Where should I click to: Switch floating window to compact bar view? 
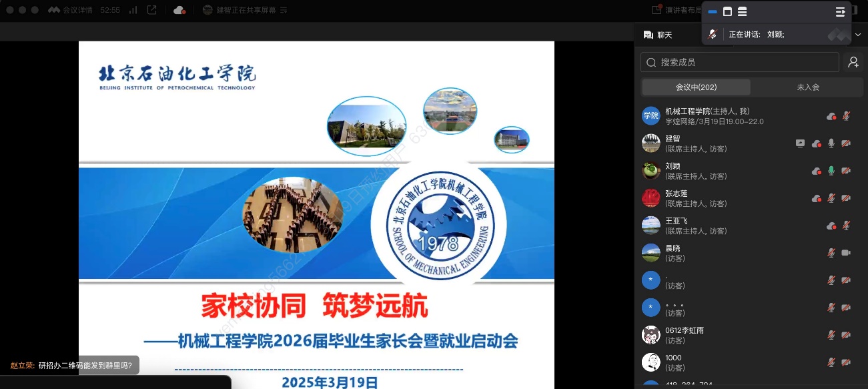click(713, 12)
